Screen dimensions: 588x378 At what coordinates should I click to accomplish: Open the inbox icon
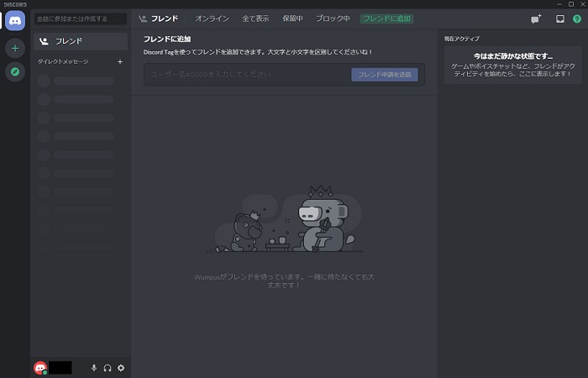(x=560, y=18)
